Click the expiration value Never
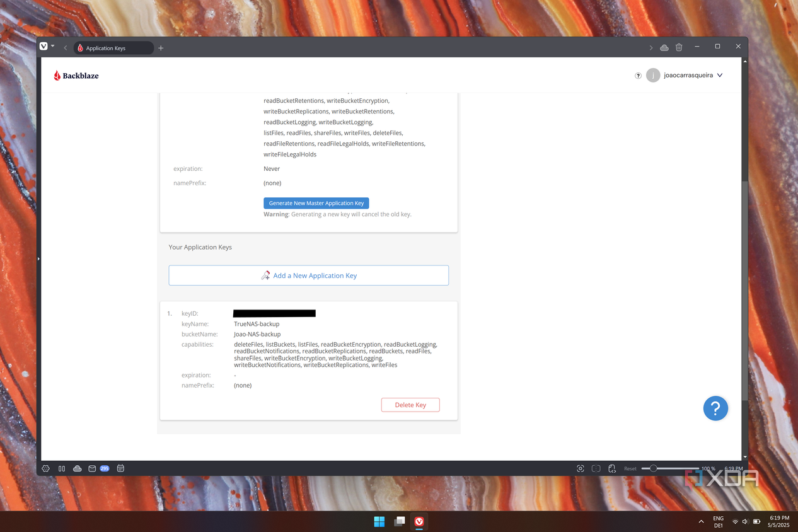The height and width of the screenshot is (532, 798). pyautogui.click(x=272, y=169)
